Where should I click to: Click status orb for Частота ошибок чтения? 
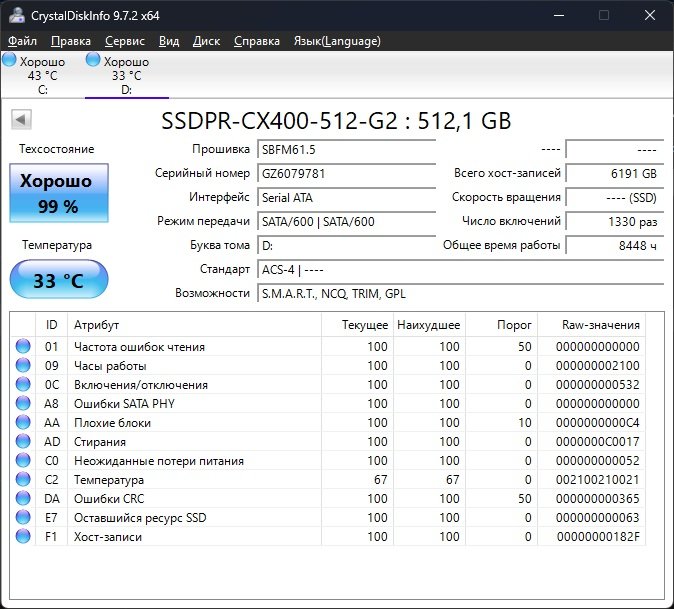(x=23, y=347)
